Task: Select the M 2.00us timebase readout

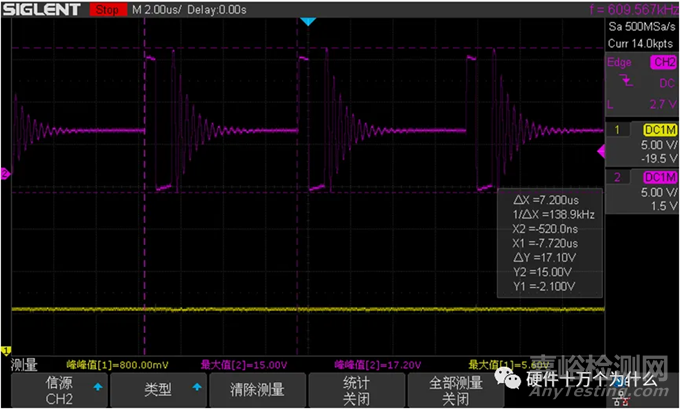Action: [x=153, y=9]
